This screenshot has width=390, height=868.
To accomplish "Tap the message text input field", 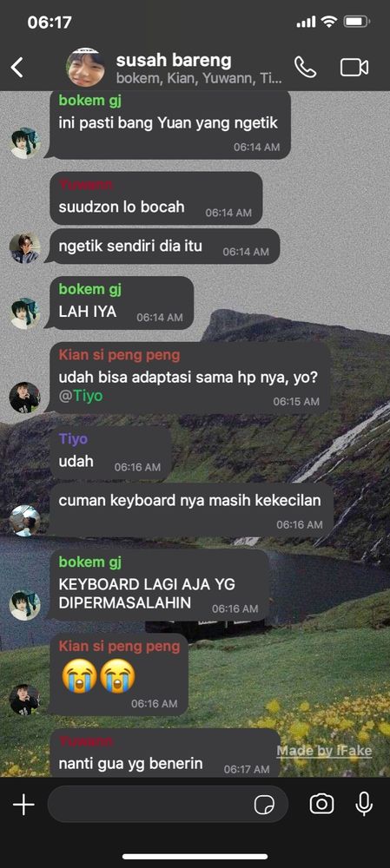I will click(x=168, y=805).
